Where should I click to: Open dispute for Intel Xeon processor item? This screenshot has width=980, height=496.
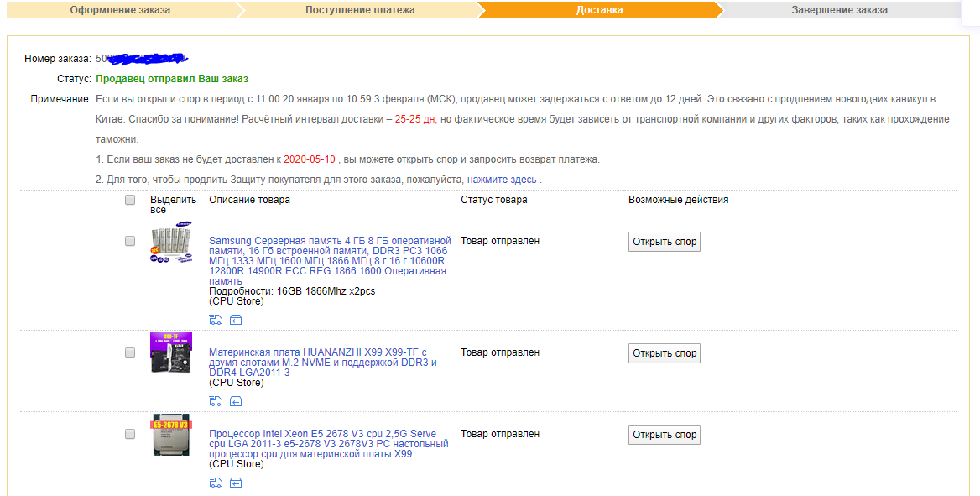(x=665, y=435)
